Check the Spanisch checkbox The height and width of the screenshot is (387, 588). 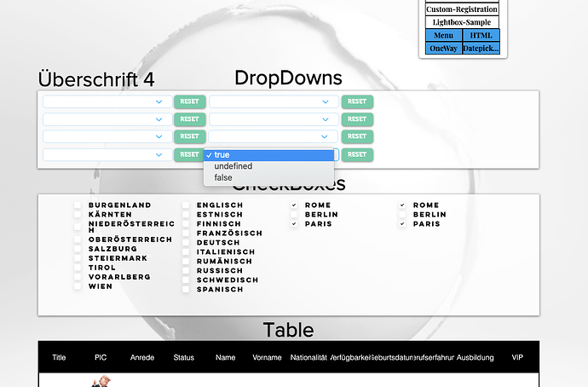pos(186,290)
